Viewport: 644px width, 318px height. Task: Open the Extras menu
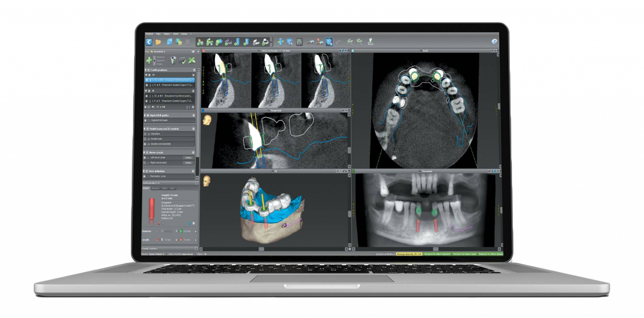pyautogui.click(x=184, y=34)
